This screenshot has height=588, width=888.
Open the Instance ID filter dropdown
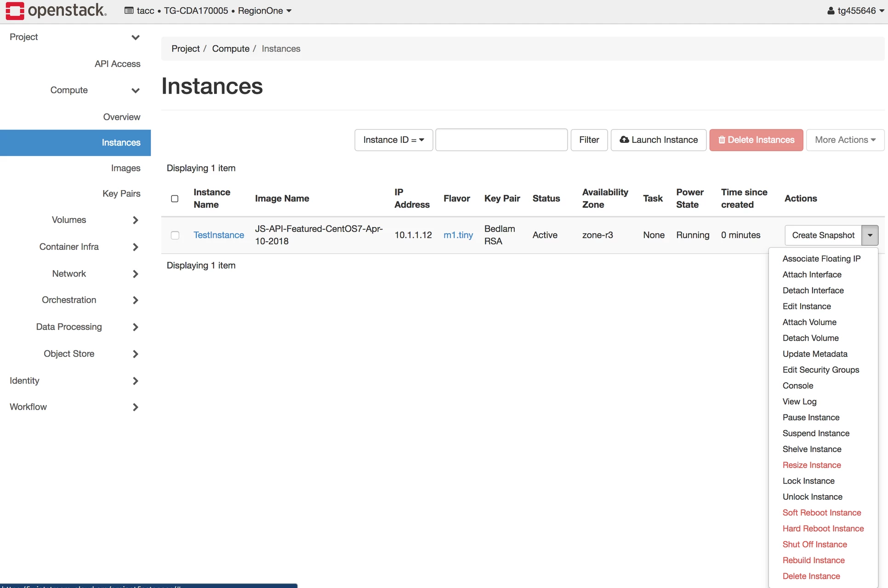coord(393,140)
